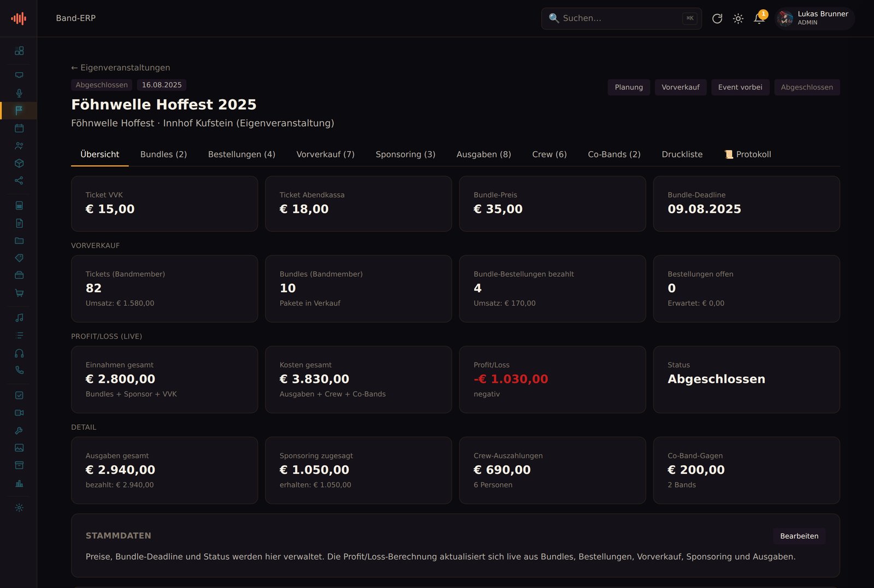
Task: Click the price tag icon in sidebar
Action: [19, 258]
